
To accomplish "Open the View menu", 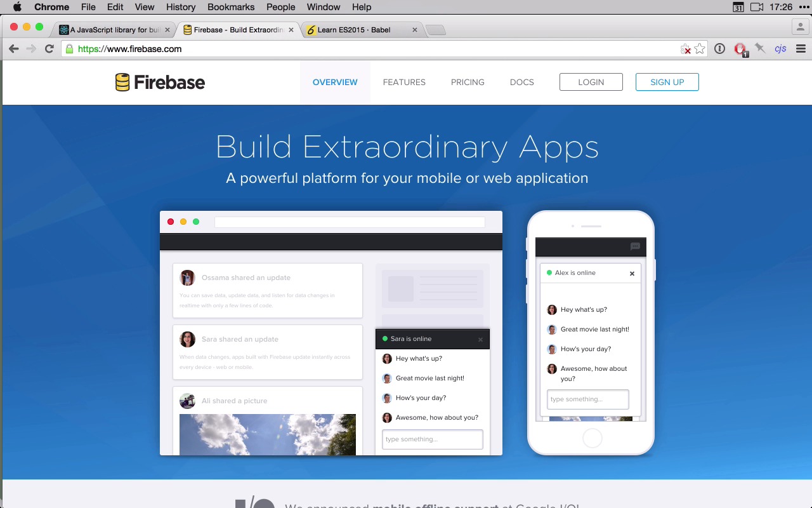I will coord(145,7).
